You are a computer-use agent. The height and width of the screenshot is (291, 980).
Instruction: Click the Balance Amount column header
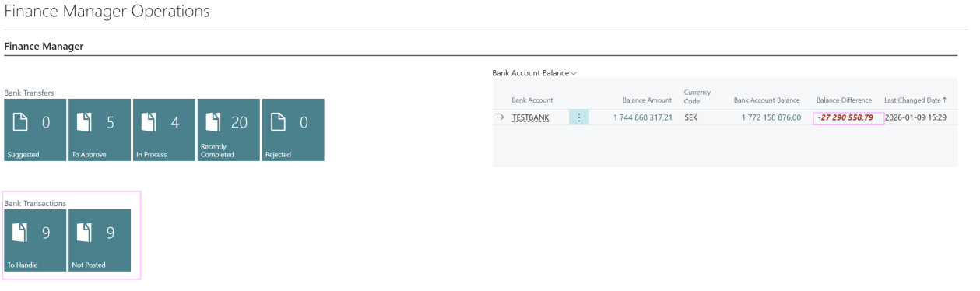click(x=647, y=100)
